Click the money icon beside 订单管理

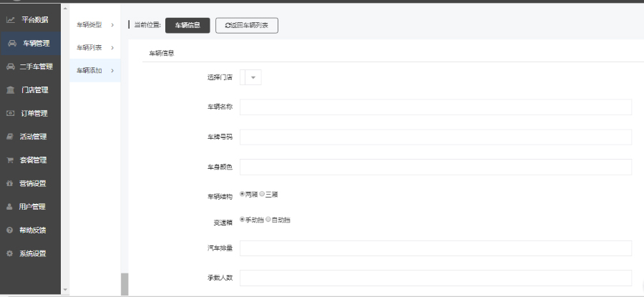coord(10,113)
